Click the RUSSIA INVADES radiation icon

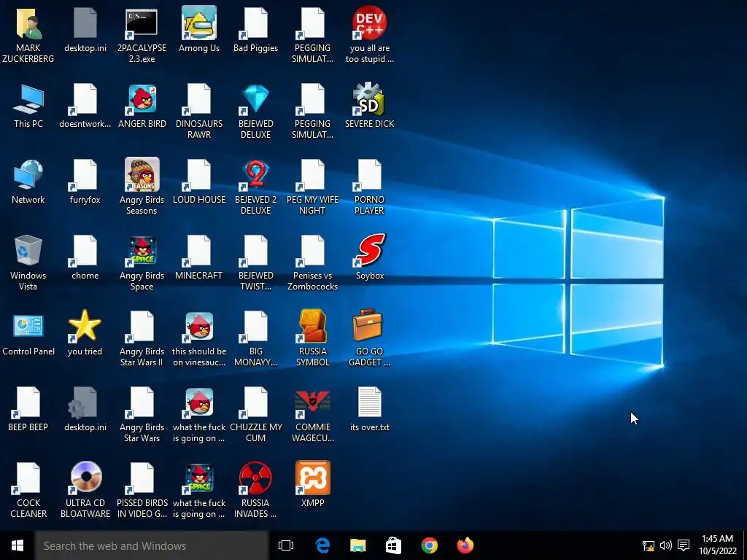click(255, 478)
